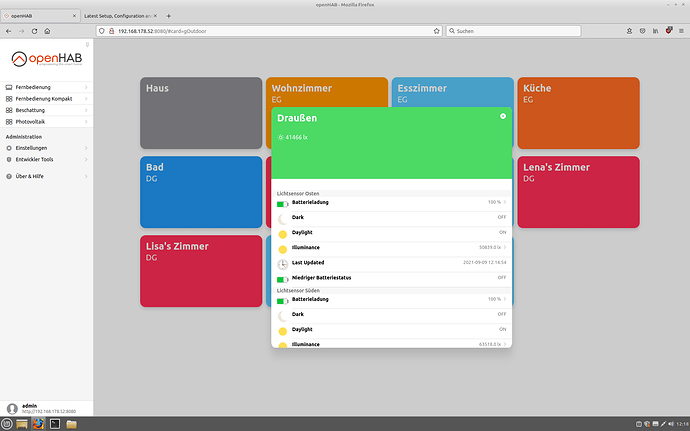Click the battery icon next to Niedriger Batteriestatus
This screenshot has width=690, height=431.
(x=283, y=280)
